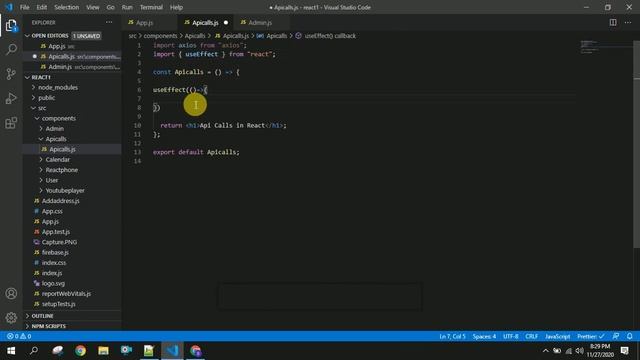
Task: Open the Go menu
Action: tap(111, 7)
